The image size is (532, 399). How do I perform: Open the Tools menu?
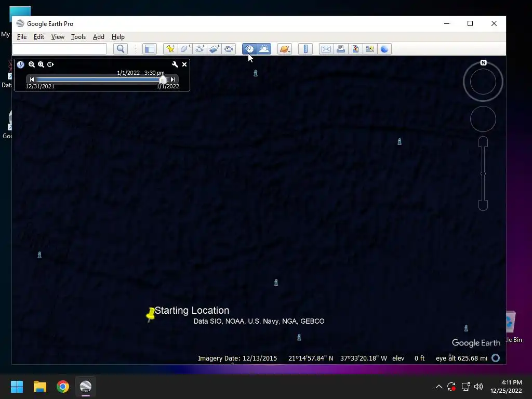pyautogui.click(x=78, y=37)
